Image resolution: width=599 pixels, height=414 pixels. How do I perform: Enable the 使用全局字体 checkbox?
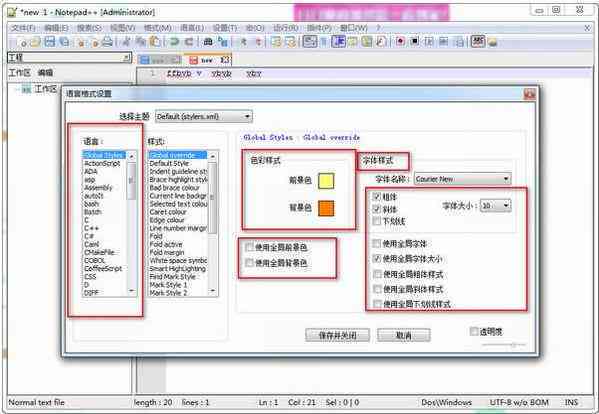(377, 244)
